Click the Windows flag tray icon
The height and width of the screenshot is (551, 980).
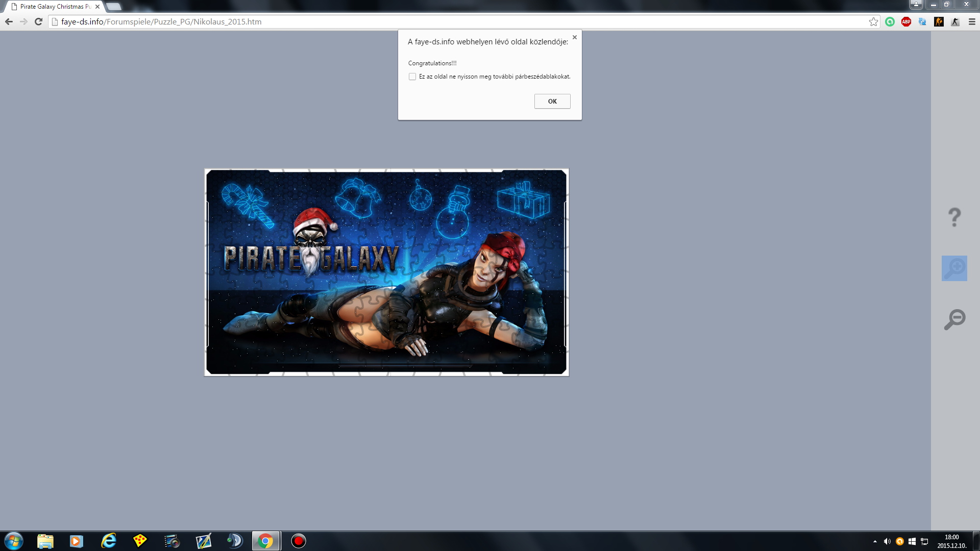[x=912, y=541]
